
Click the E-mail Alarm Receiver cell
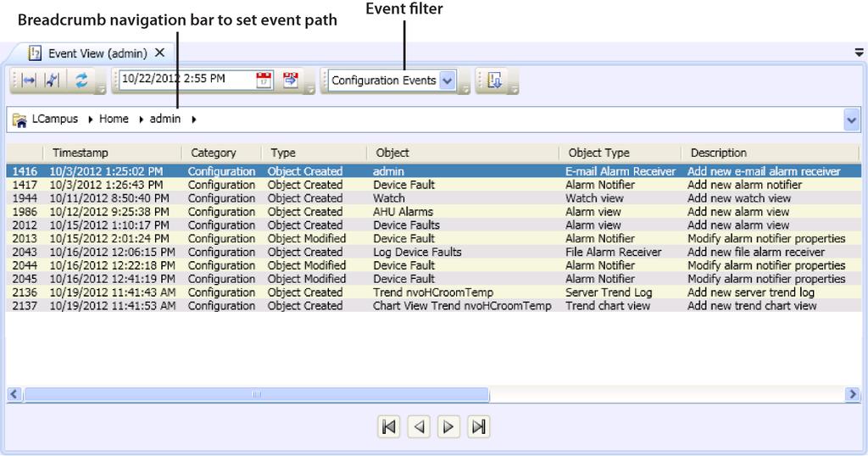click(x=620, y=171)
